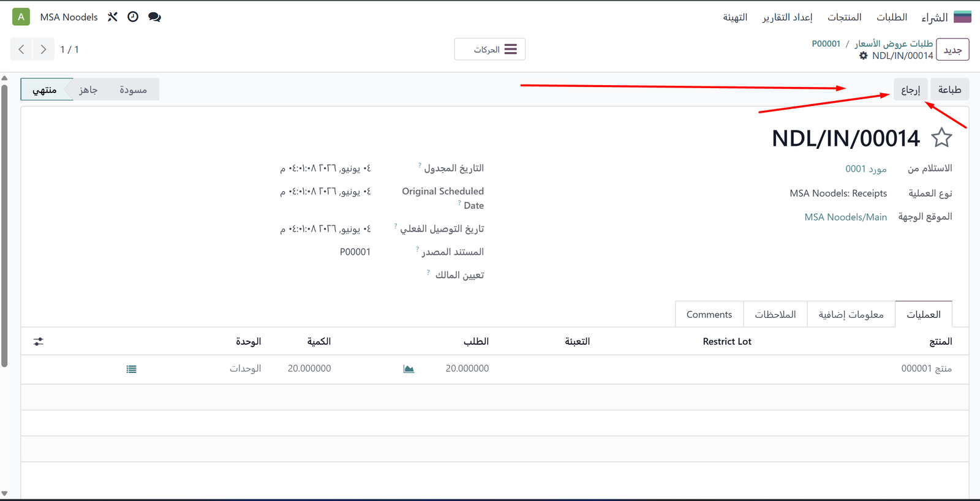This screenshot has height=501, width=980.
Task: Open the الطلبات orders menu
Action: [x=891, y=17]
